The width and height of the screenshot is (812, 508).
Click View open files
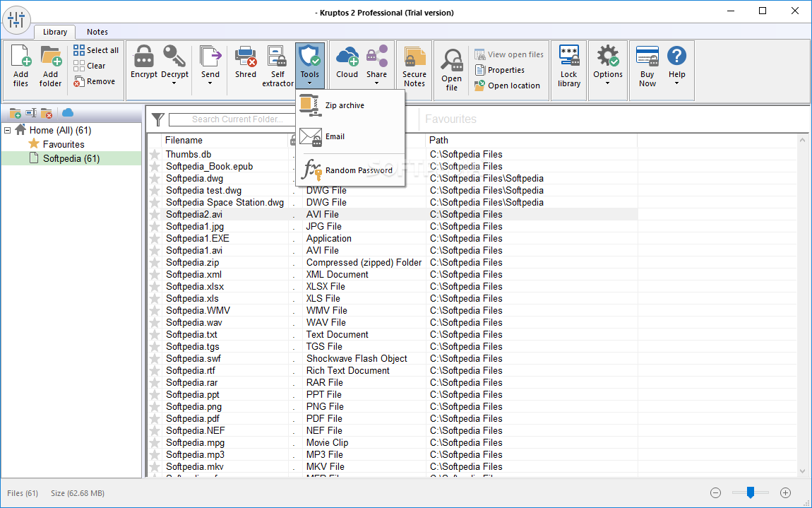click(509, 54)
